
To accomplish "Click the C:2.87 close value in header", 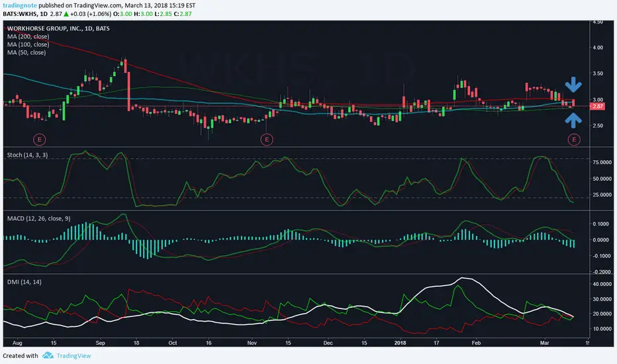I will click(183, 14).
